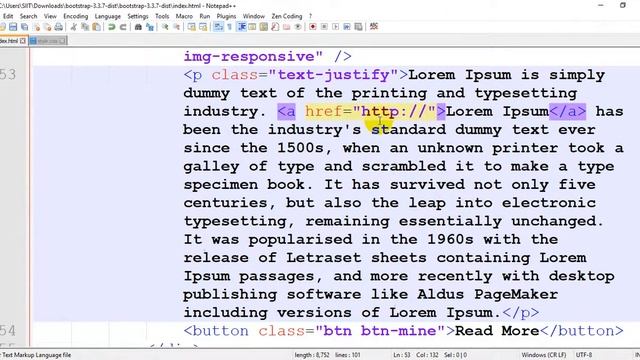The image size is (640, 360).
Task: Click the Save All toolbar icon
Action: [x=24, y=27]
